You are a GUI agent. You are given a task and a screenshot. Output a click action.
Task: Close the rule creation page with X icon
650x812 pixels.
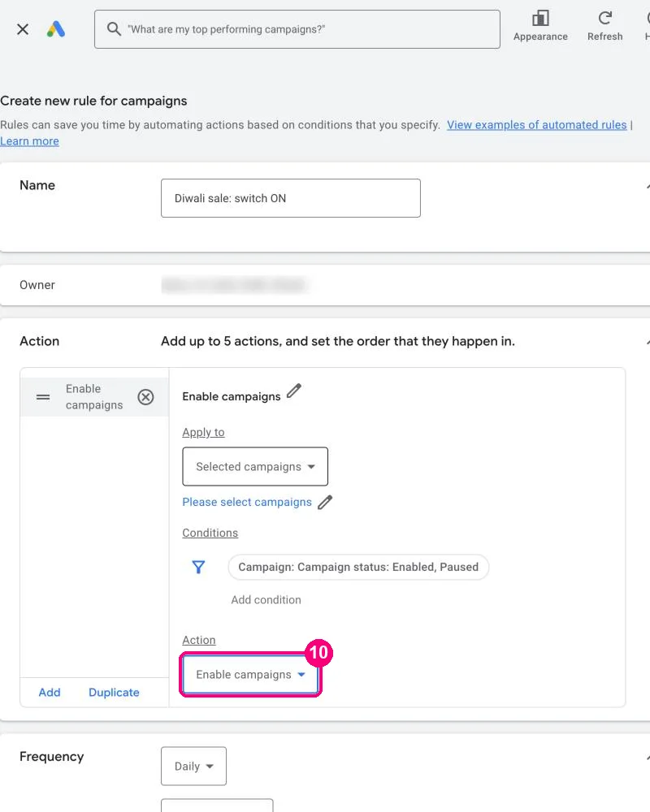click(x=23, y=29)
